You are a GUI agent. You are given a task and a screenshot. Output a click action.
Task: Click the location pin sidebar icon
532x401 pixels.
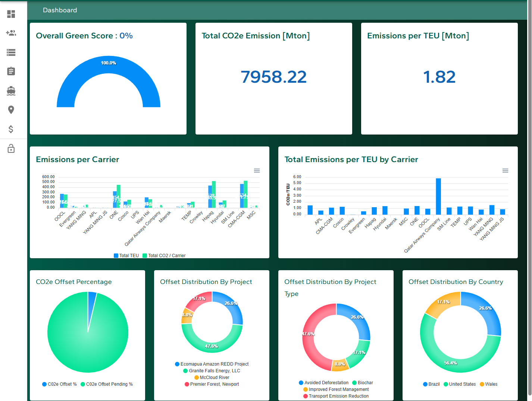(11, 110)
